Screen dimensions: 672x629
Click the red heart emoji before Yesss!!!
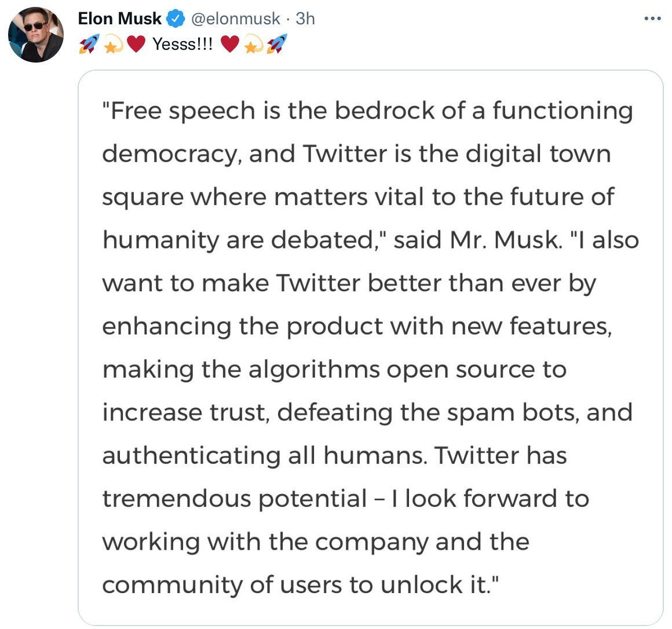[x=135, y=45]
